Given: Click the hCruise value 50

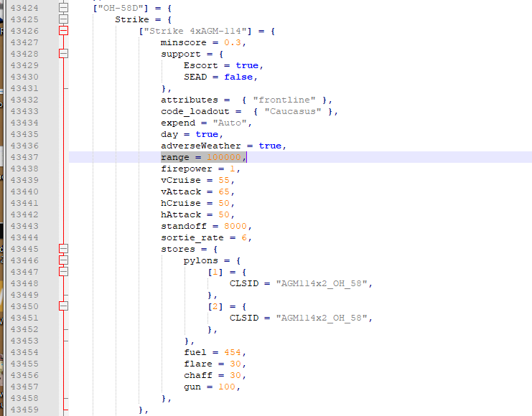Looking at the screenshot, I should pyautogui.click(x=224, y=204).
